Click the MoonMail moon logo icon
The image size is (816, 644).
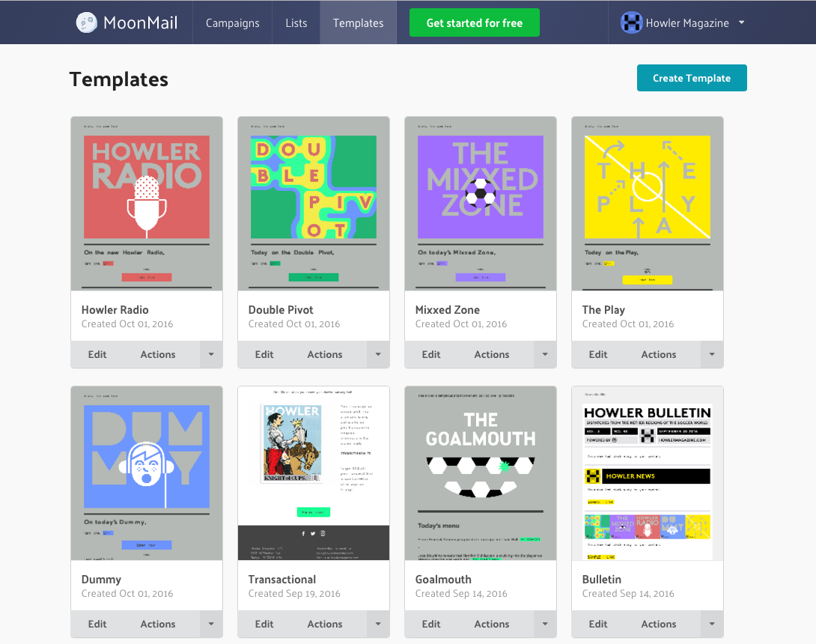click(86, 22)
